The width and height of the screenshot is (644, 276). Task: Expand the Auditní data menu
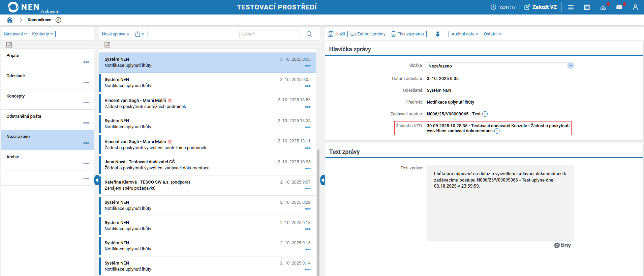tap(465, 34)
